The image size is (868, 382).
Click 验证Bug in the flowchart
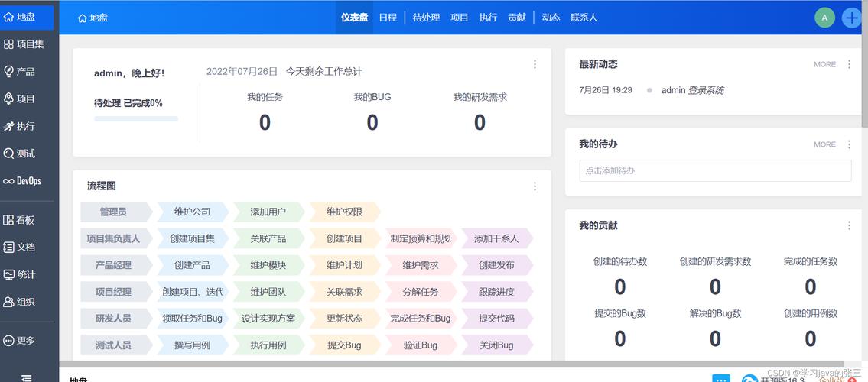point(421,345)
